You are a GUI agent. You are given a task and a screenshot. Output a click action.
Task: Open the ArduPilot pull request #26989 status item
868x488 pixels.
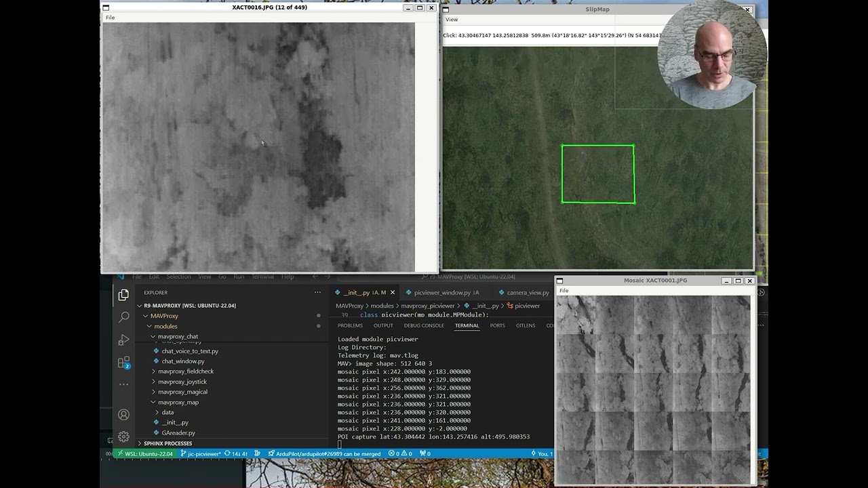324,453
